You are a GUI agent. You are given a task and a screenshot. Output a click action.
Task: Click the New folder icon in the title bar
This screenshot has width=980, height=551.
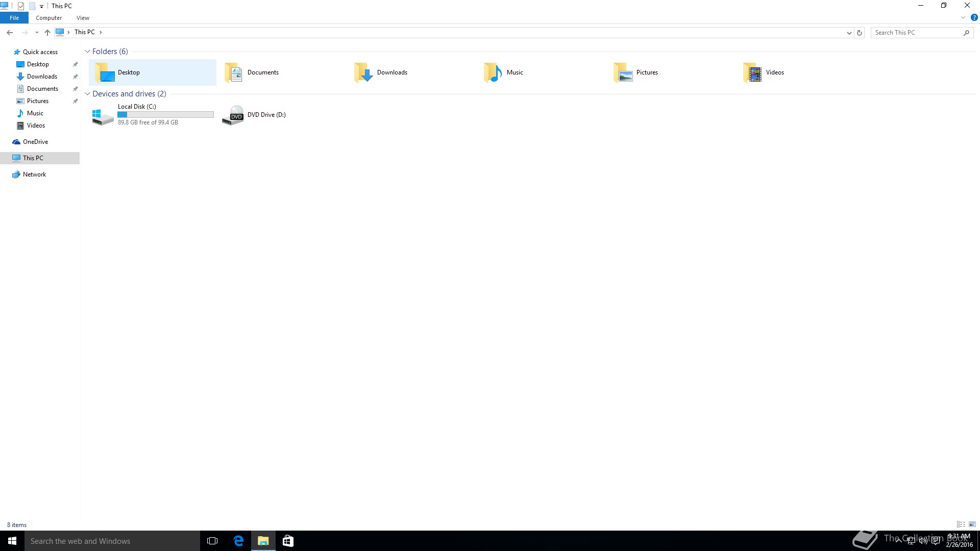(x=32, y=6)
